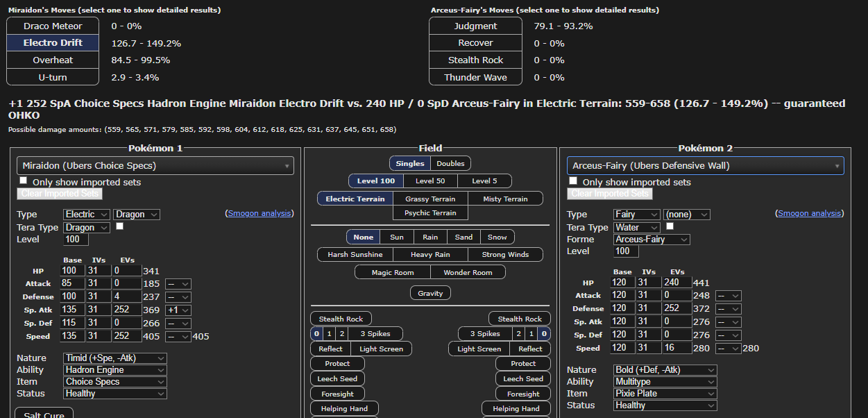Open Arceus-Fairy's Pixie Plate item dropdown
The image size is (868, 418).
pyautogui.click(x=665, y=393)
